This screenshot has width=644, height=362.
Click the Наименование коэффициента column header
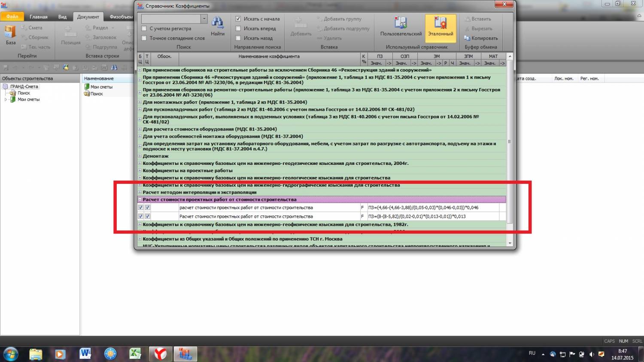[x=269, y=57]
